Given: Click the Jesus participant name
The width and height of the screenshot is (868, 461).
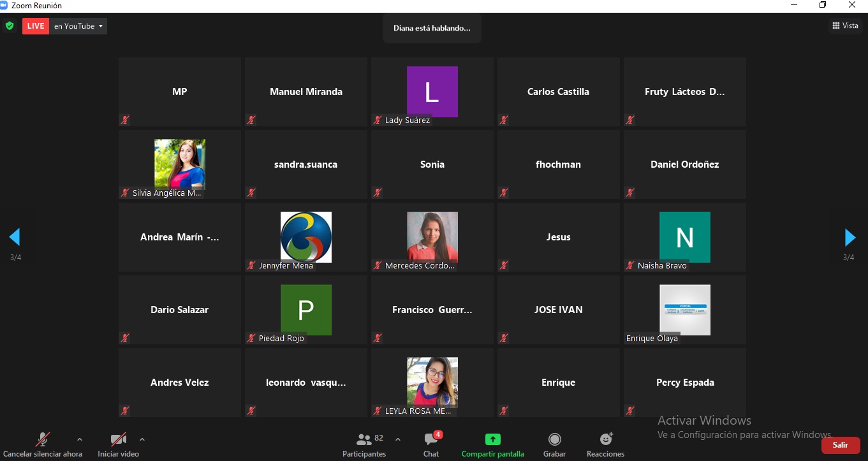Looking at the screenshot, I should click(x=559, y=237).
